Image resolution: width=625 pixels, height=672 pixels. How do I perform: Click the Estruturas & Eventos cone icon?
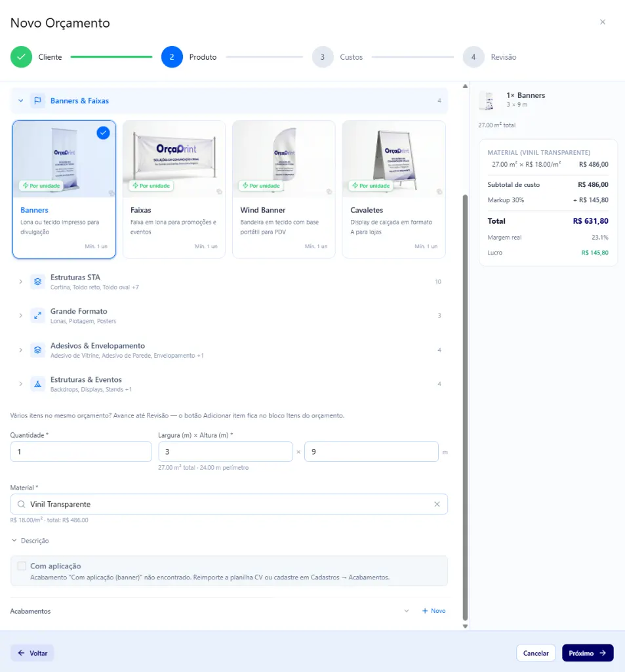point(37,384)
